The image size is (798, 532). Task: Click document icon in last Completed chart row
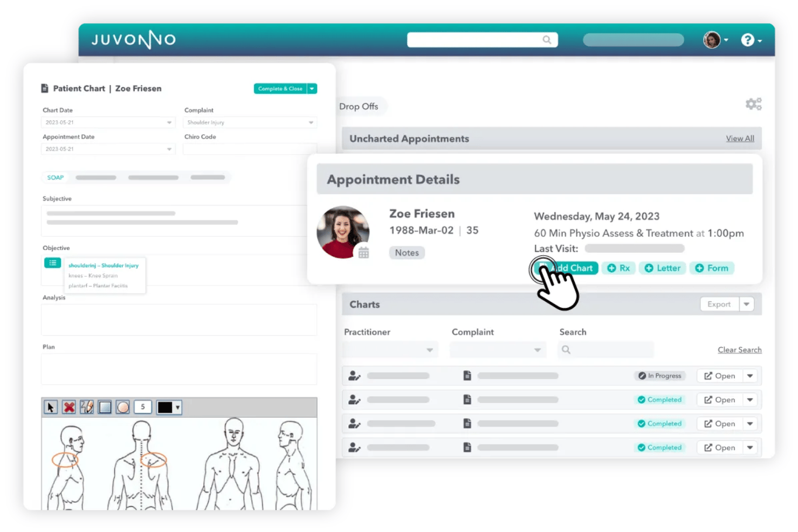pyautogui.click(x=467, y=447)
